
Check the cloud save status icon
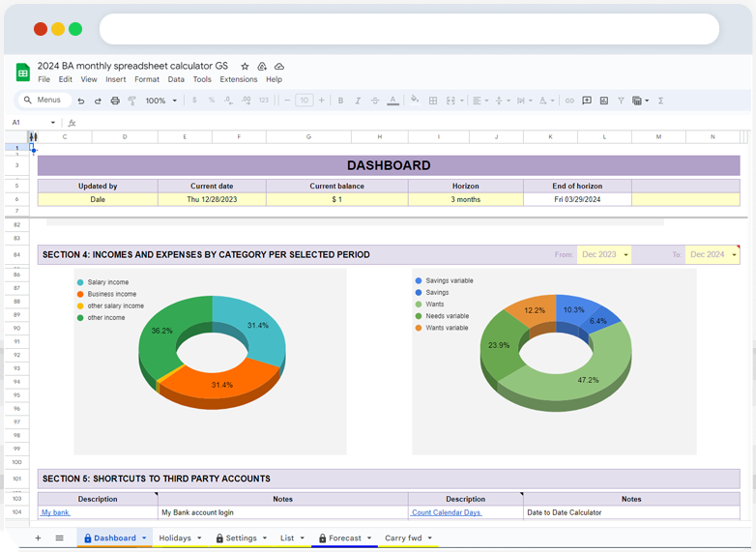tap(279, 66)
